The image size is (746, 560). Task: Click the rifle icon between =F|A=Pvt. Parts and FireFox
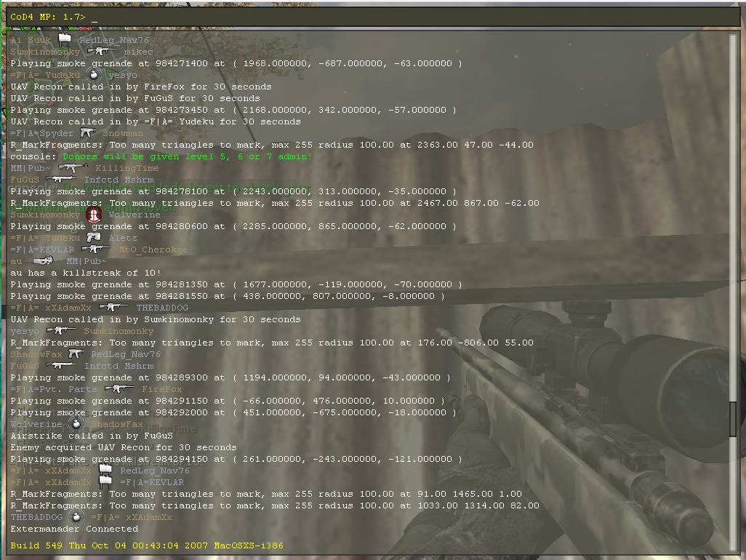pos(119,388)
